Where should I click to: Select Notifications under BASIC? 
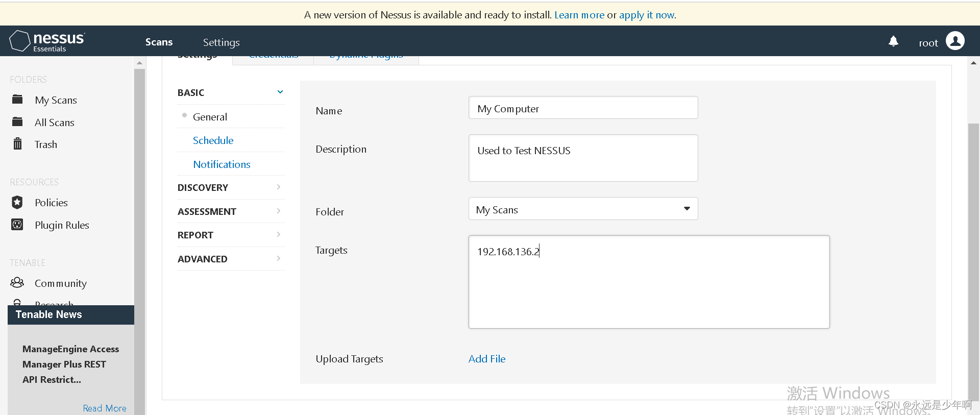pos(222,164)
